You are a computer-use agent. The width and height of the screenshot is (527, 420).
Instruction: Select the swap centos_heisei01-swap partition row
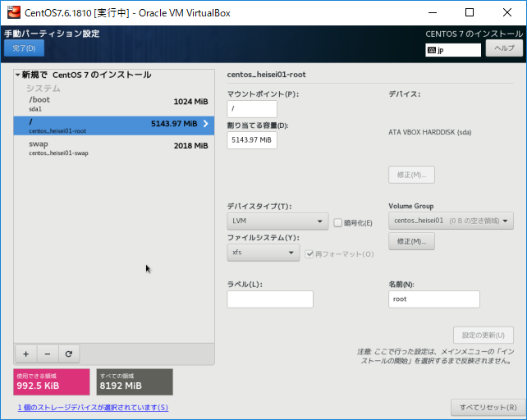[x=114, y=148]
